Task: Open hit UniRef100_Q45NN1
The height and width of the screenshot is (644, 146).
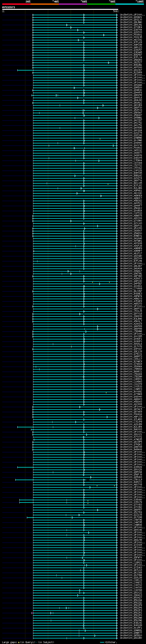Action: click(x=131, y=118)
